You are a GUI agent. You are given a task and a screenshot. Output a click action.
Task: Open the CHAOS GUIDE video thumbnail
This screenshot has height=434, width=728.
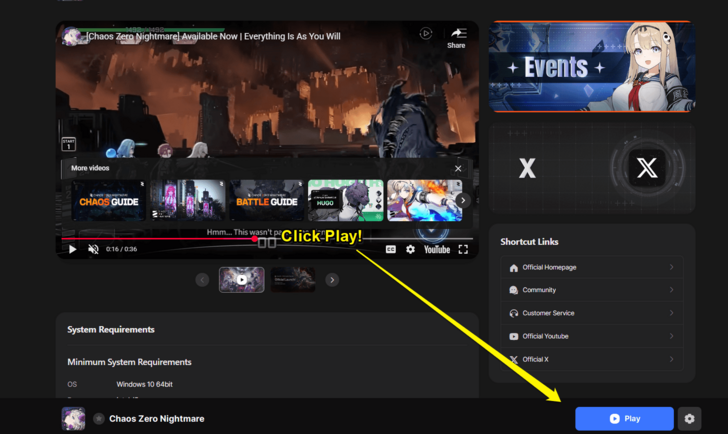(109, 201)
